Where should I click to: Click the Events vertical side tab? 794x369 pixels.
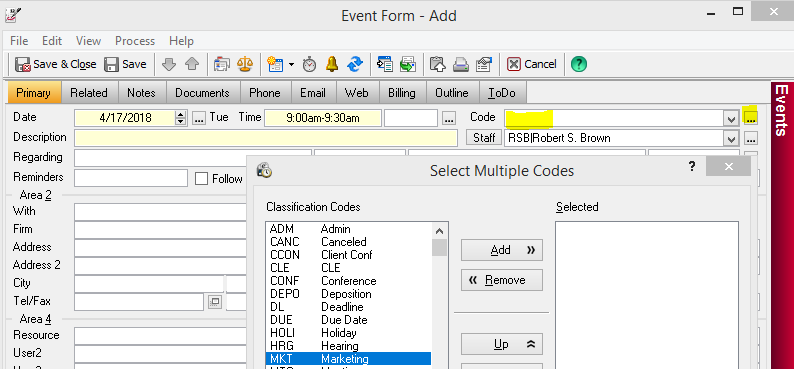click(x=782, y=110)
